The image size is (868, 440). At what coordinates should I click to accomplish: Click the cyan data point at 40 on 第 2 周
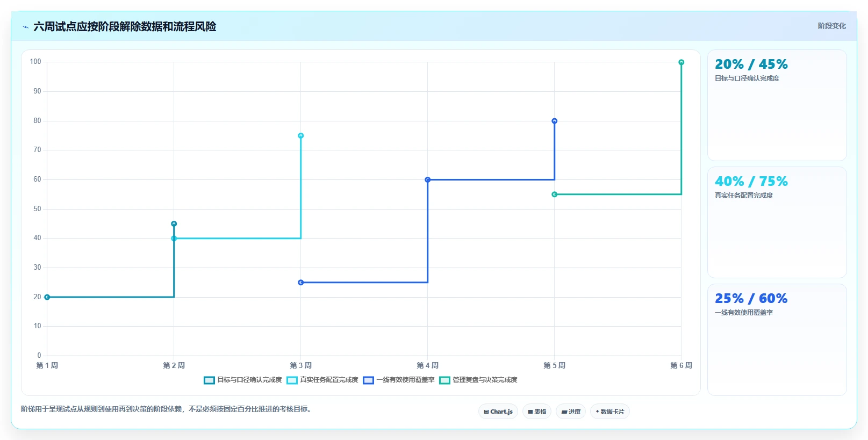174,239
